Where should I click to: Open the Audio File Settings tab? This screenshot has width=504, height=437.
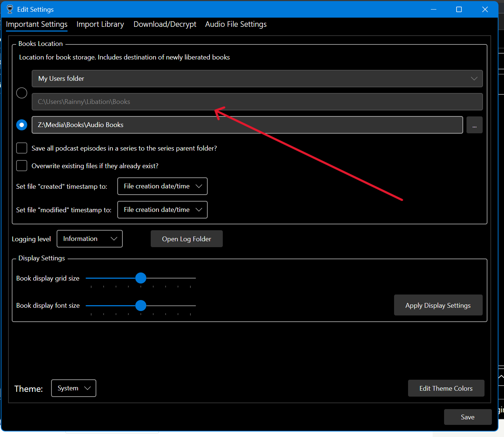click(x=236, y=24)
